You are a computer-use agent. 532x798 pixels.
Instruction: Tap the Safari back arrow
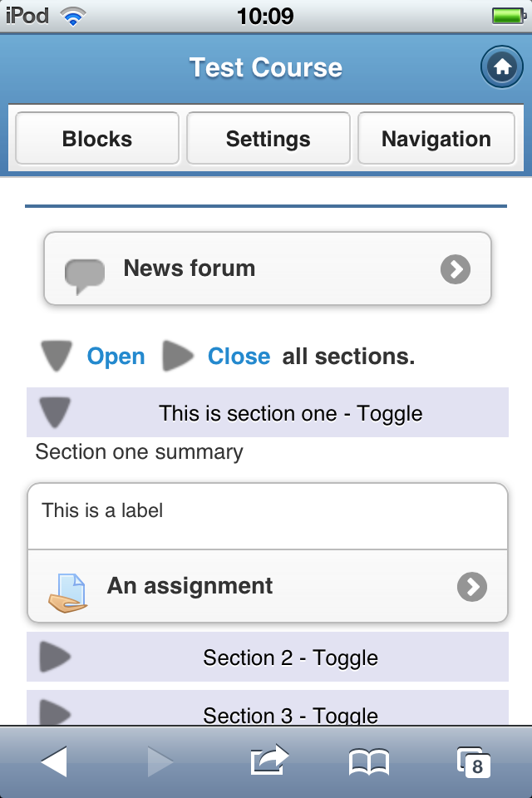click(54, 761)
